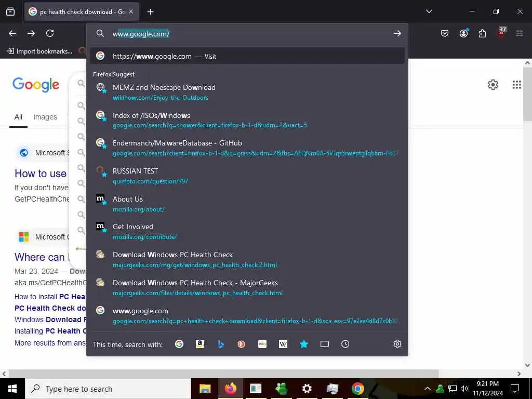This screenshot has width=532, height=399.
Task: Select the Images results tab
Action: 45,117
